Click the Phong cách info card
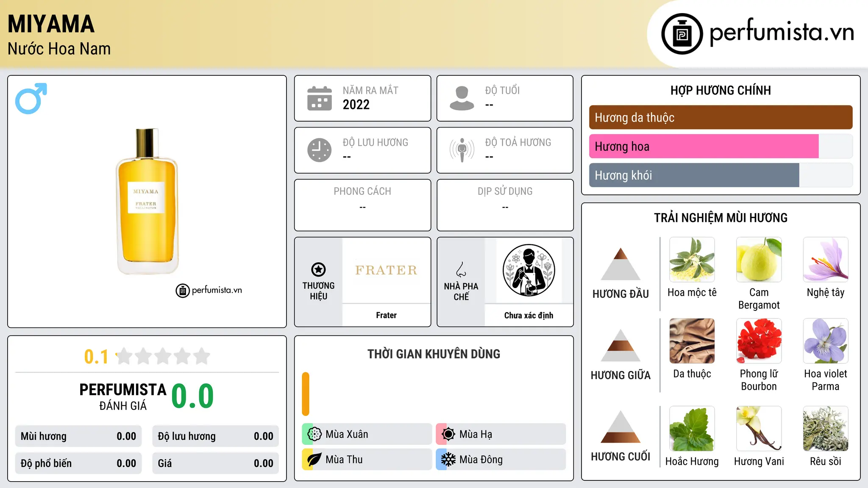Image resolution: width=868 pixels, height=488 pixels. [362, 205]
